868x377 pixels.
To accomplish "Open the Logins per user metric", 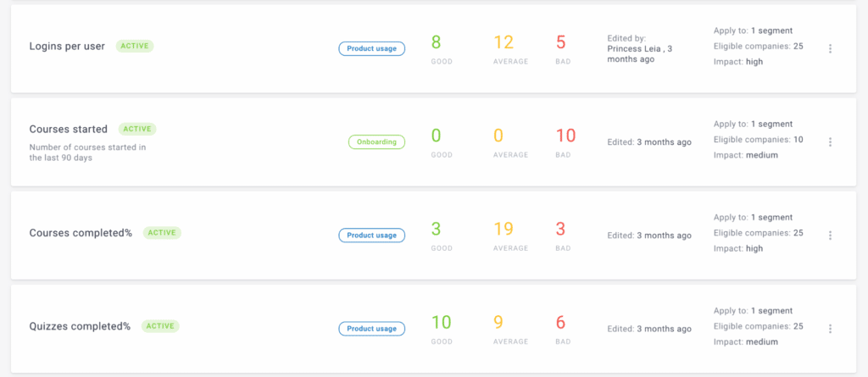I will tap(67, 47).
